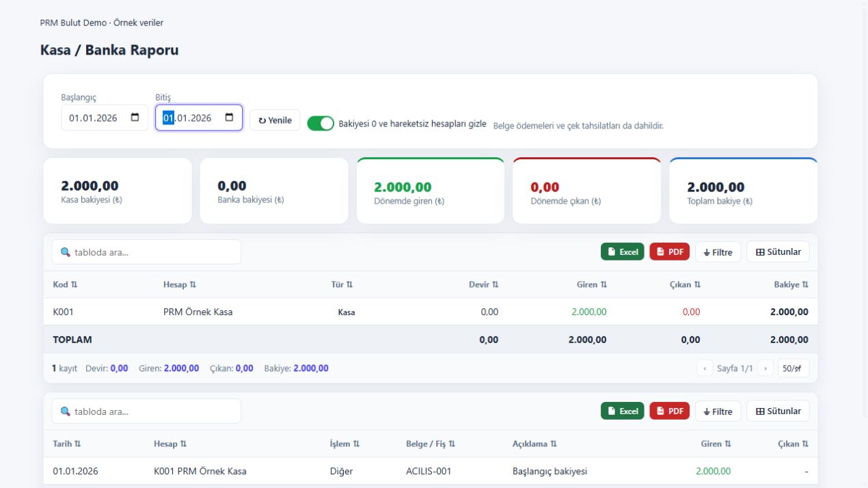Sort by the Tarih column header
Image resolution: width=868 pixels, height=488 pixels.
tap(66, 444)
